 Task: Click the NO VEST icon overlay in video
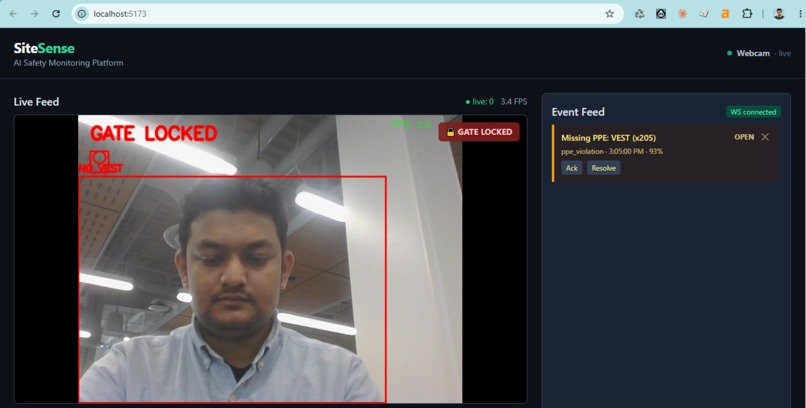tap(100, 162)
